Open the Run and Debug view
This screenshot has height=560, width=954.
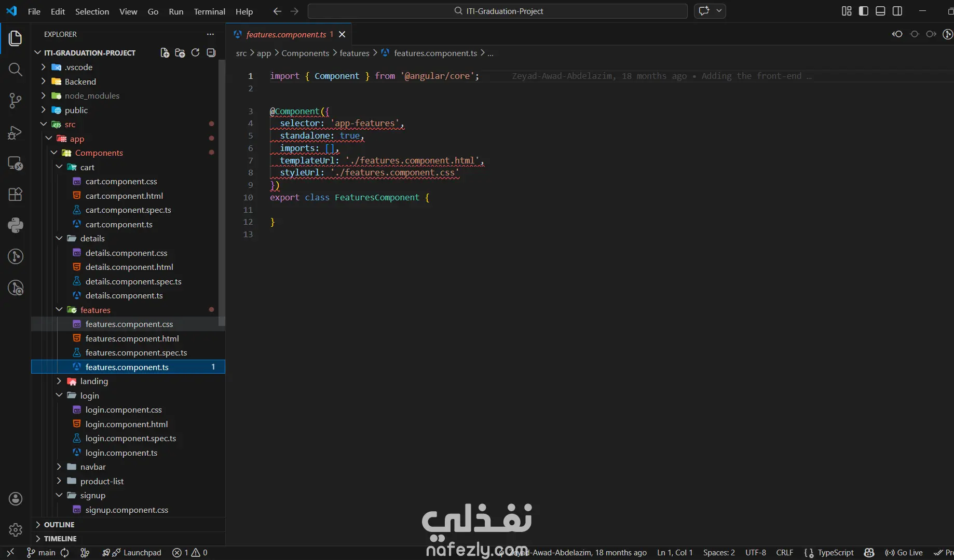tap(16, 132)
